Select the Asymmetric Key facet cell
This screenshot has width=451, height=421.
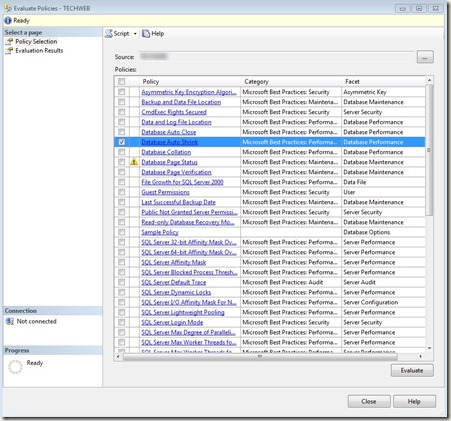(x=383, y=92)
